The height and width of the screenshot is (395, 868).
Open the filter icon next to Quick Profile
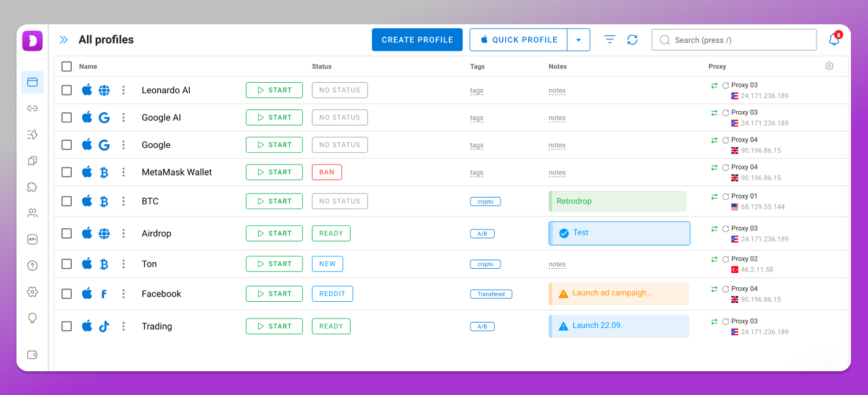click(x=609, y=39)
